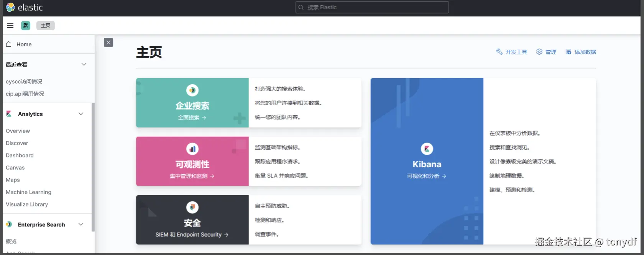Open the 管理 link
This screenshot has width=644, height=255.
pyautogui.click(x=550, y=52)
